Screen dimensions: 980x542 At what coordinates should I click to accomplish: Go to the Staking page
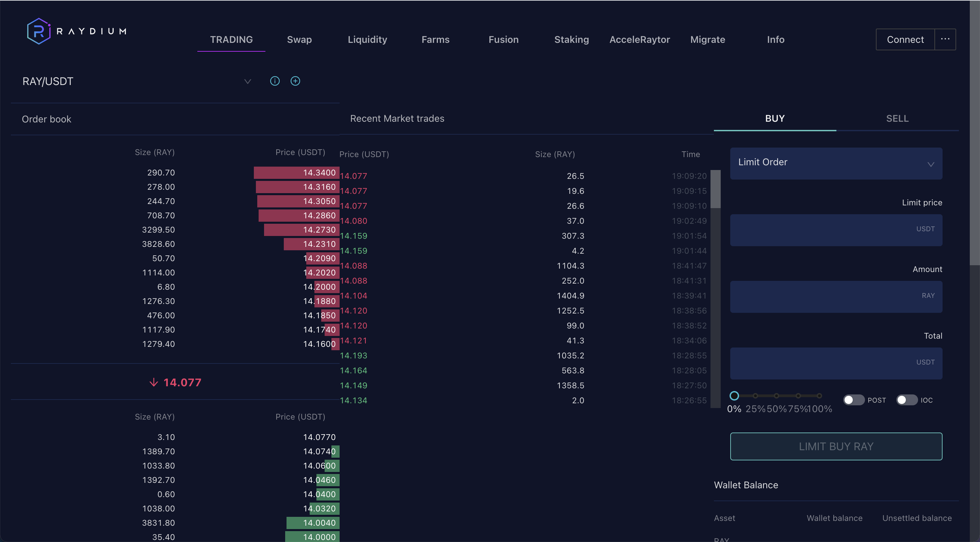click(x=571, y=39)
